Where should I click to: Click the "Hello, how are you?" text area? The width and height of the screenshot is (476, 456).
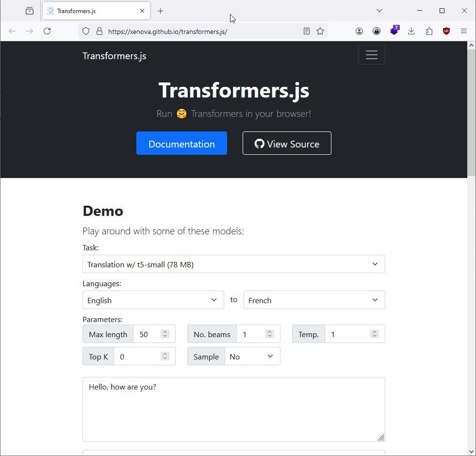tap(234, 409)
